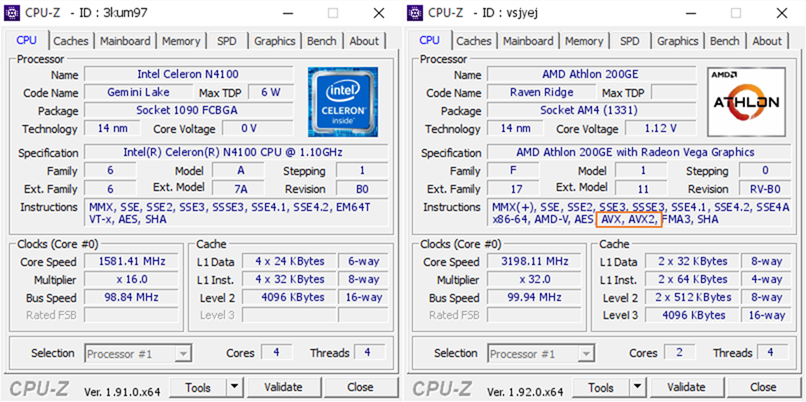
Task: Open Processor #1 selection dropdown in right window
Action: tap(541, 354)
